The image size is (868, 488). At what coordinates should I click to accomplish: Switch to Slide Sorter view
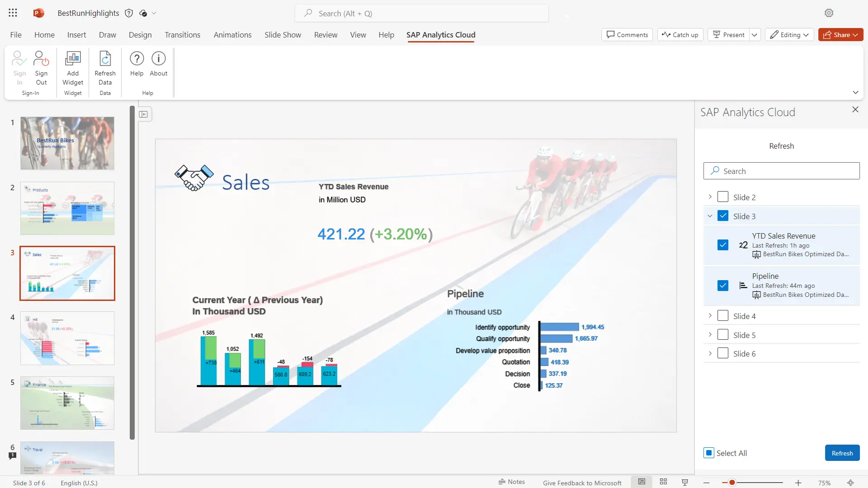pos(663,482)
